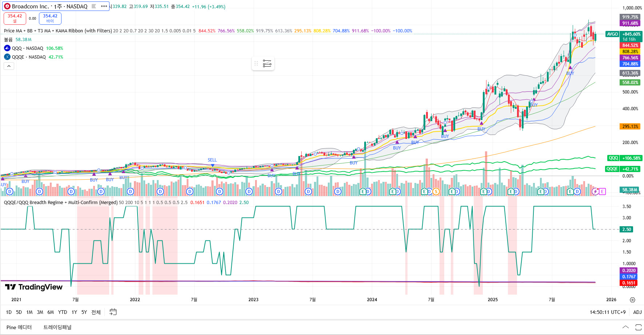Screen dimensions: 644x335
Task: Toggle the ADJ dividend adjustment button
Action: [x=637, y=312]
